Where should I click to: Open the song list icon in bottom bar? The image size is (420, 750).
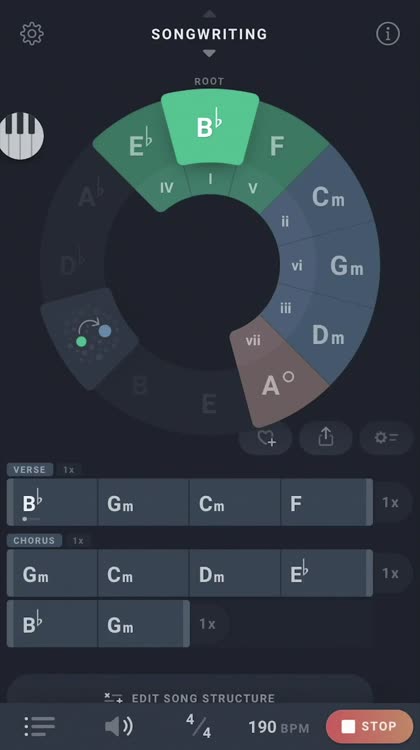tap(40, 727)
